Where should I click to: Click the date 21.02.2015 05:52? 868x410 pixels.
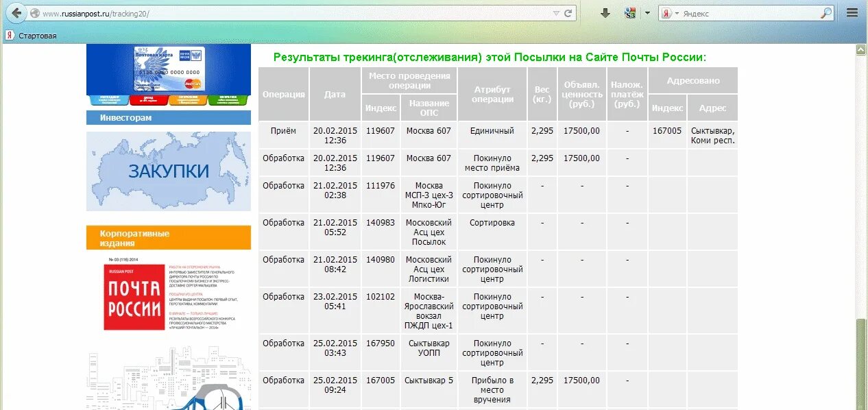click(x=335, y=232)
